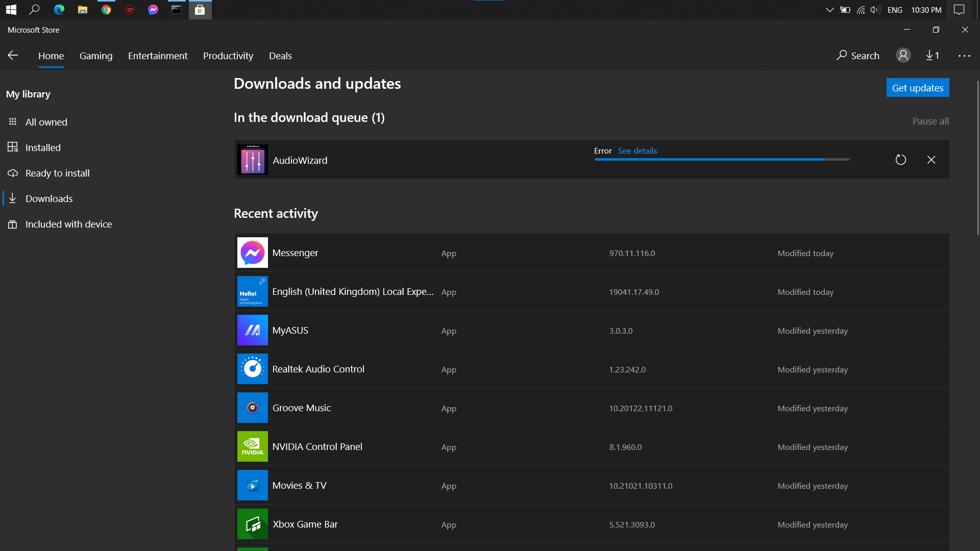The height and width of the screenshot is (551, 980).
Task: Click the MyASUS app icon
Action: (253, 330)
